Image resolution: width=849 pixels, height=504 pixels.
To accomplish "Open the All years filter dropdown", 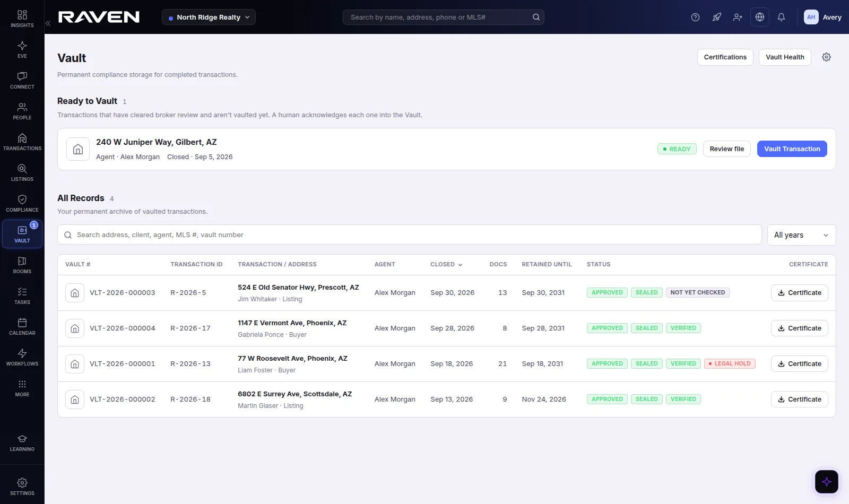I will point(801,235).
